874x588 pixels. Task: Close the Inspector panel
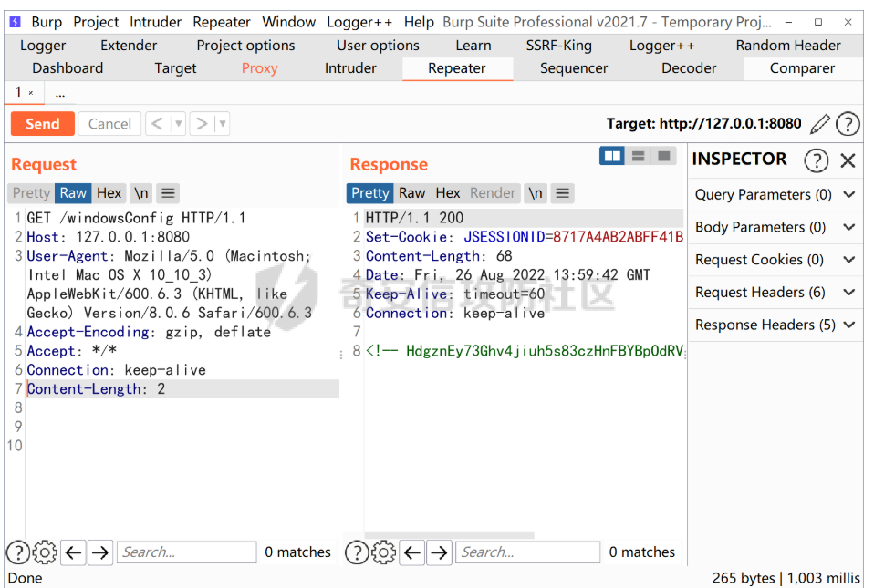tap(848, 160)
